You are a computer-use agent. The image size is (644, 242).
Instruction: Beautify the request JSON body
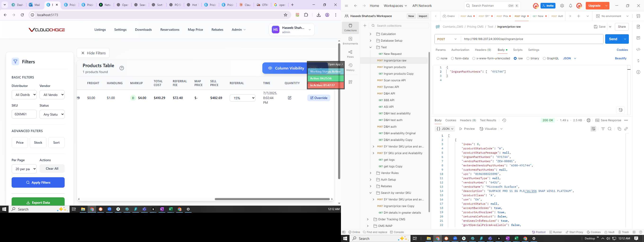click(x=621, y=58)
